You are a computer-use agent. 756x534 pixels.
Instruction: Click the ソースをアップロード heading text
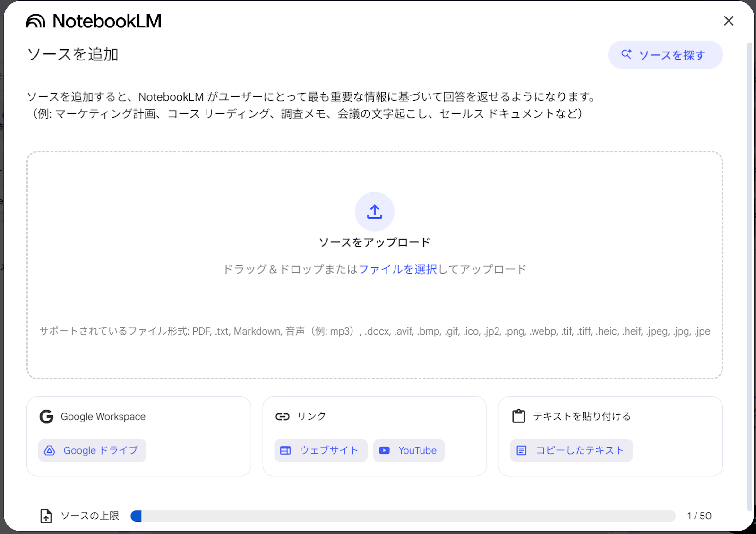point(375,242)
